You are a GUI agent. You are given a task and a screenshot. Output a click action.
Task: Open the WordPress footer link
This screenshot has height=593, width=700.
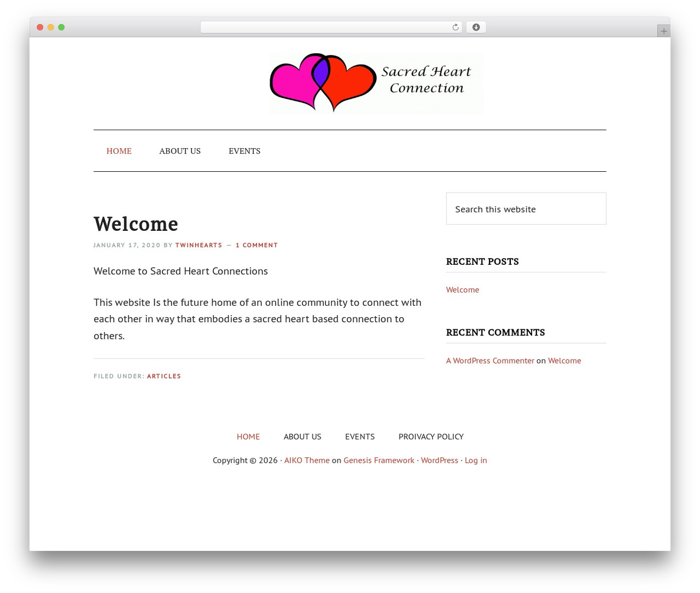(440, 460)
